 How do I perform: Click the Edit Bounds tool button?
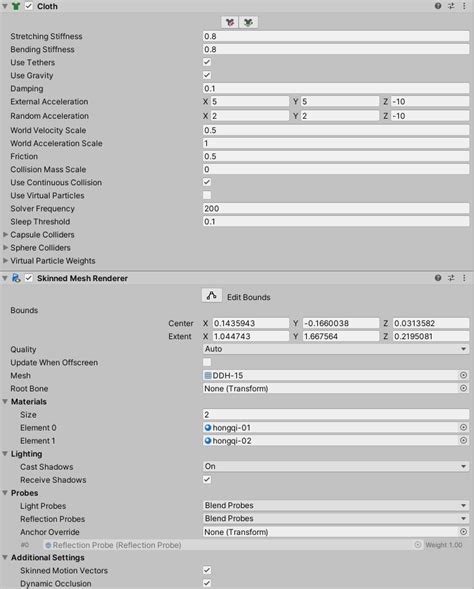[x=212, y=296]
